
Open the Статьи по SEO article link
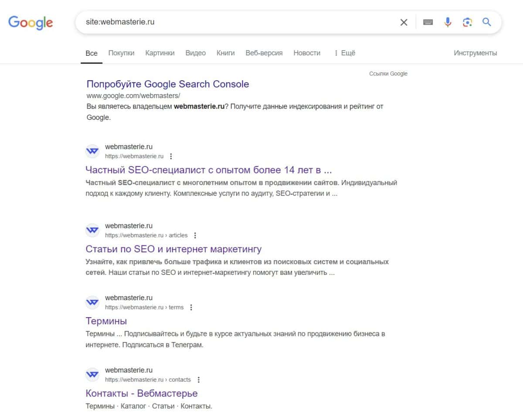(173, 249)
